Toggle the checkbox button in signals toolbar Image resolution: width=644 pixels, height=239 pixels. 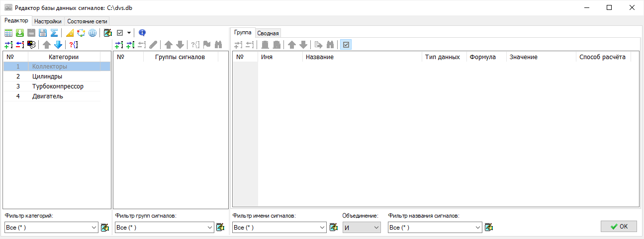346,45
